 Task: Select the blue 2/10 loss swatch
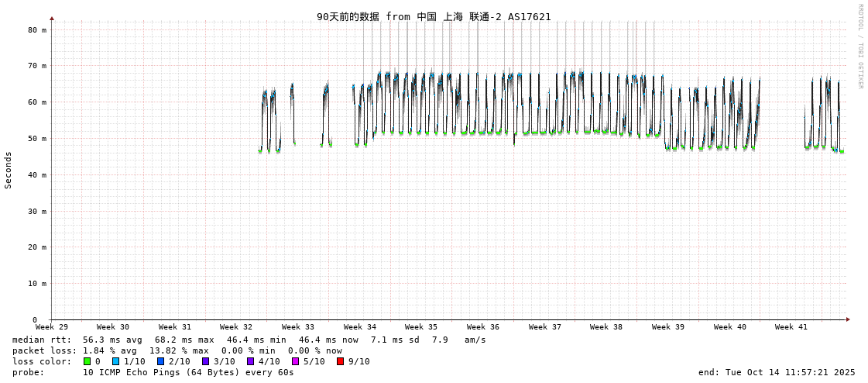pos(161,361)
